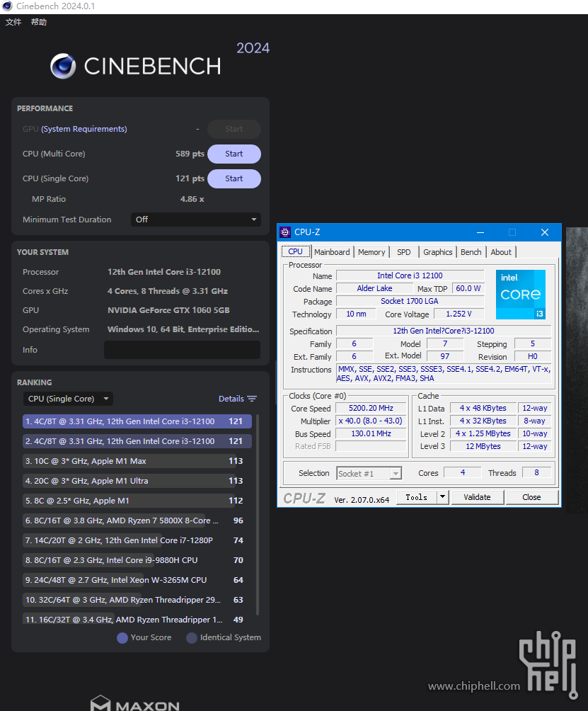Image resolution: width=588 pixels, height=711 pixels.
Task: Select the Intel Core i9-9880H ranking row
Action: [x=137, y=560]
